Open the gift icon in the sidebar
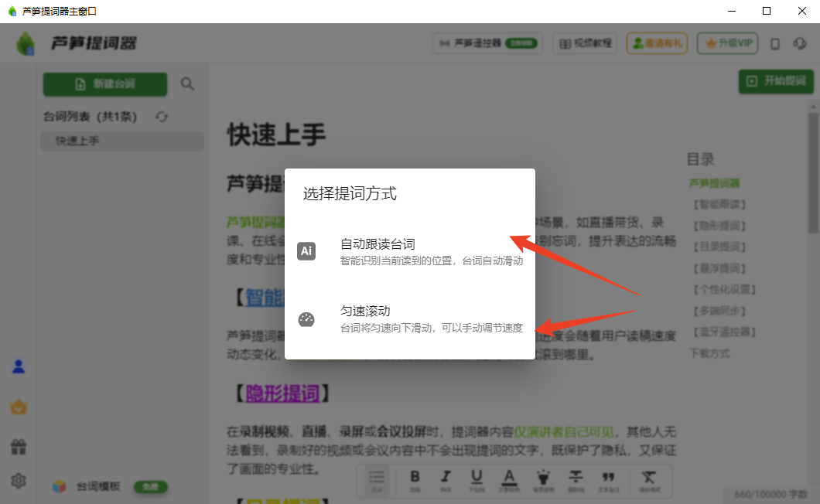Viewport: 820px width, 504px height. pyautogui.click(x=19, y=447)
